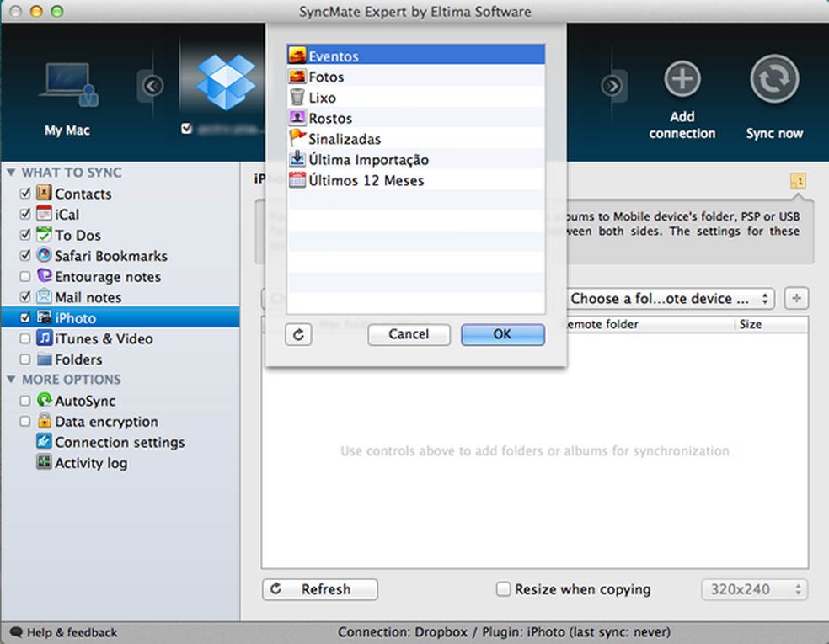Click the iTunes & Video music icon
829x644 pixels.
coord(44,338)
